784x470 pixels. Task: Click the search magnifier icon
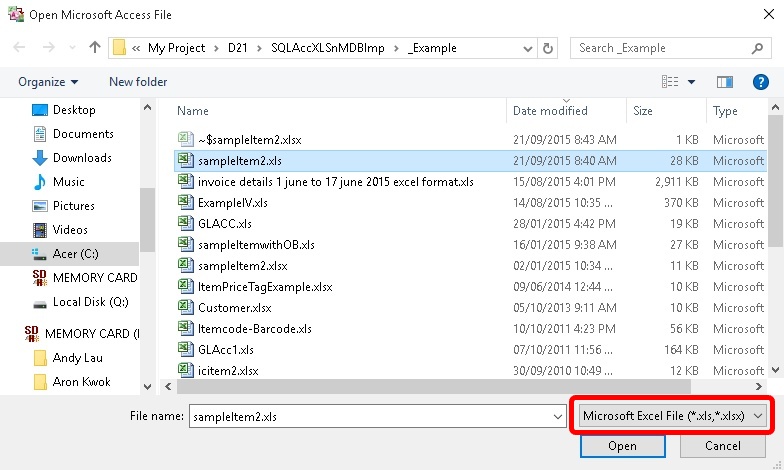759,47
